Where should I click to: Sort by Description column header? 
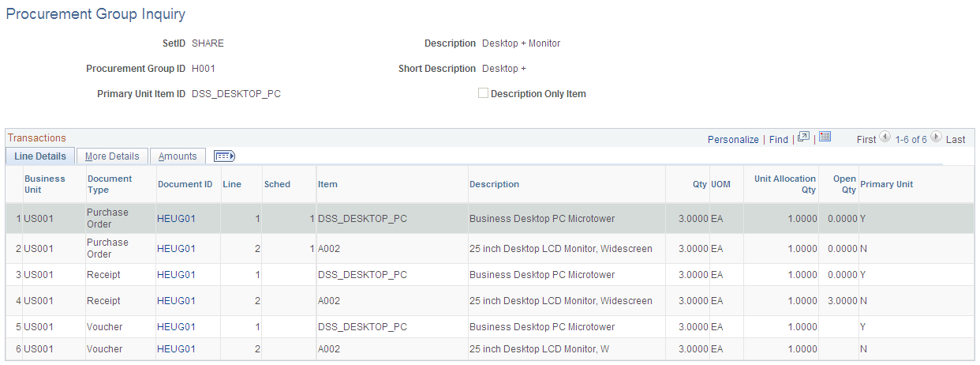494,184
